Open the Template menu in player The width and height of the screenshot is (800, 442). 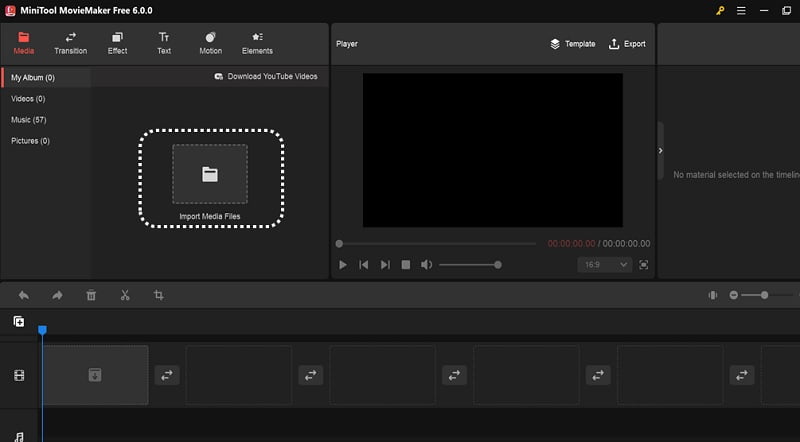572,44
